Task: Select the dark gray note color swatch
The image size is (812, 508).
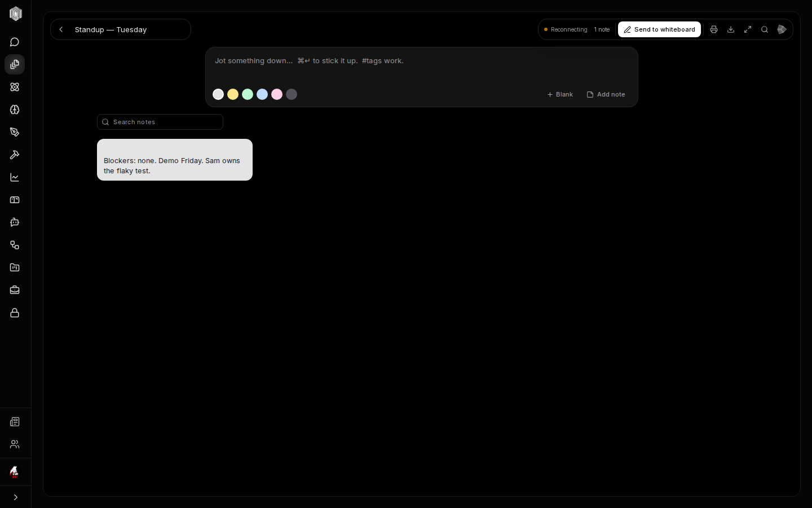Action: coord(292,94)
